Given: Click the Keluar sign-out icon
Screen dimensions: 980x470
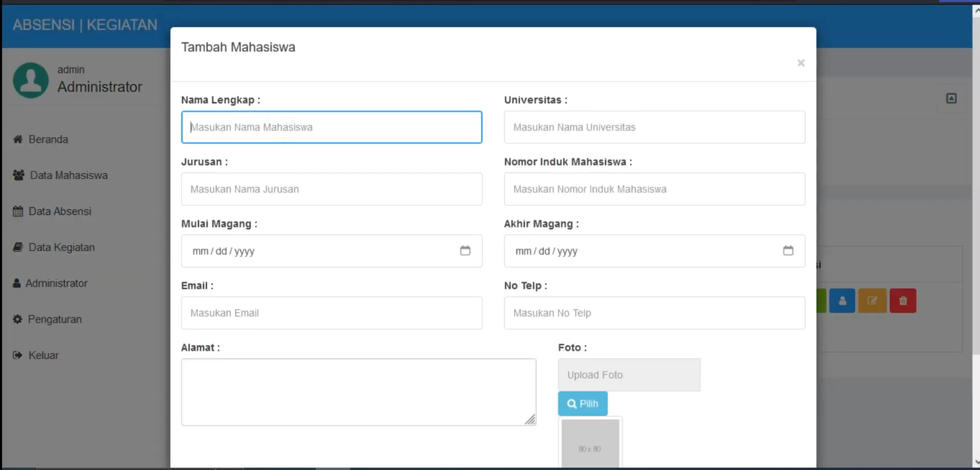Looking at the screenshot, I should pyautogui.click(x=17, y=355).
